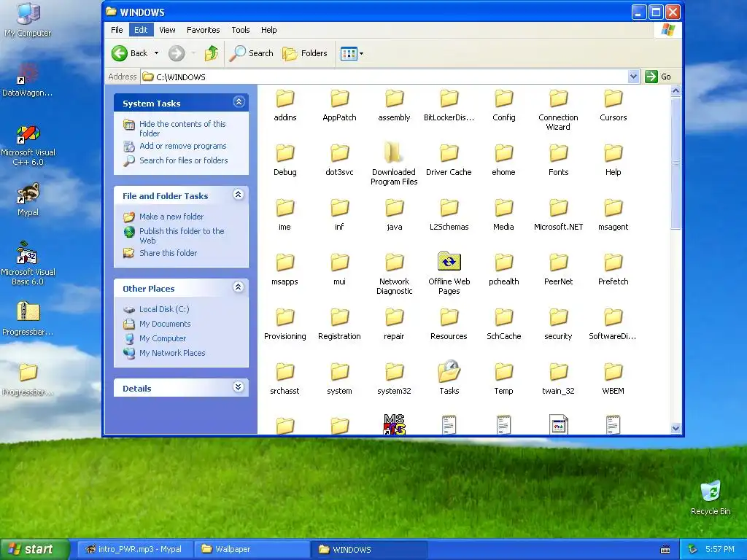747x560 pixels.
Task: Select the Temp folder
Action: click(503, 379)
